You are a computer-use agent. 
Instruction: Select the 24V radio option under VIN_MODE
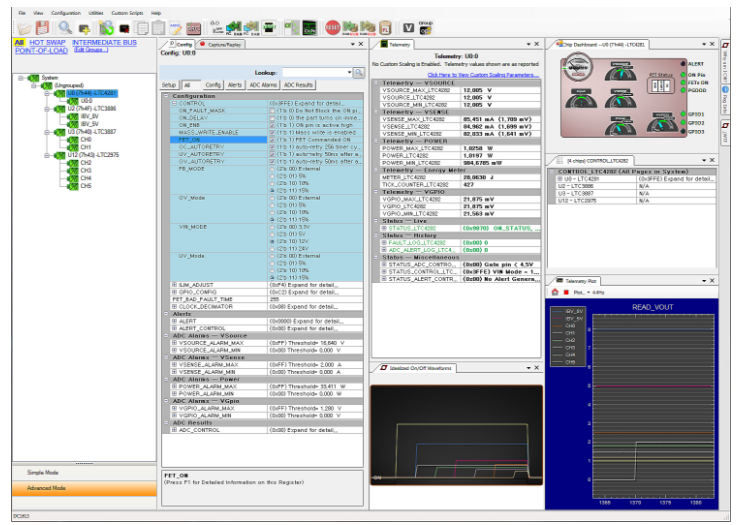point(272,248)
